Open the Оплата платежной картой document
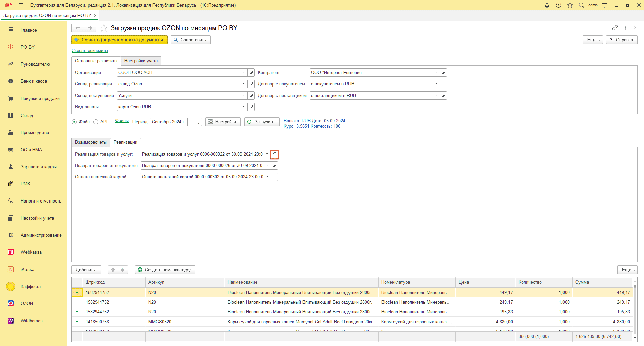The width and height of the screenshot is (644, 346). click(x=274, y=177)
